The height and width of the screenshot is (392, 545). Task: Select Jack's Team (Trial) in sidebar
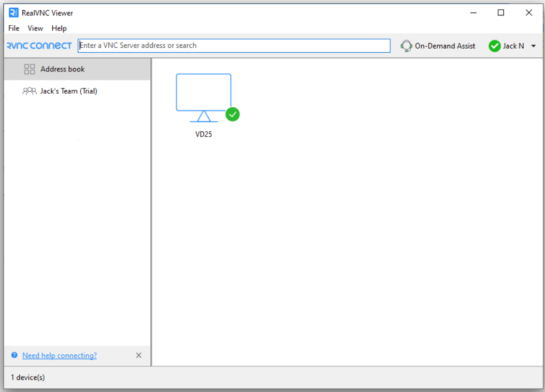pos(77,91)
